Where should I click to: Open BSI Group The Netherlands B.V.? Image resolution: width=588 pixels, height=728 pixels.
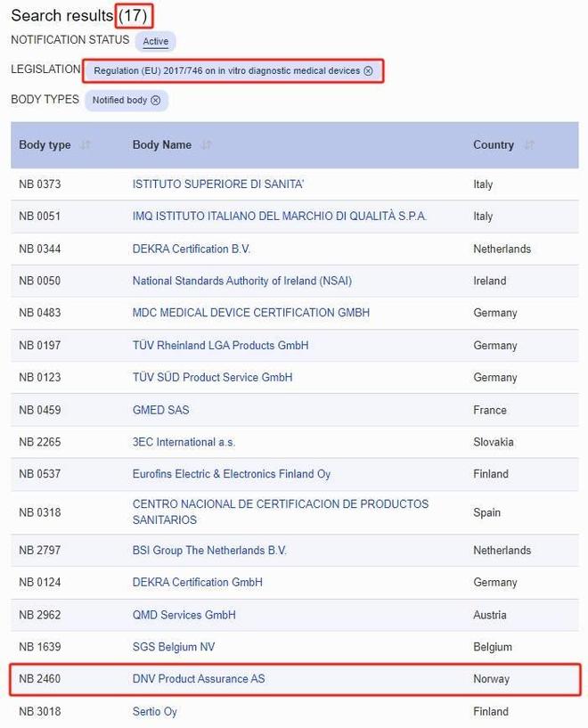[x=209, y=550]
